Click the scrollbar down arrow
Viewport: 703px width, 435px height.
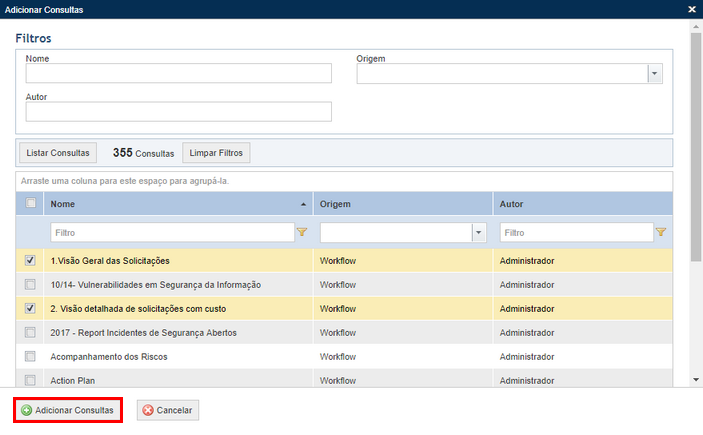696,380
